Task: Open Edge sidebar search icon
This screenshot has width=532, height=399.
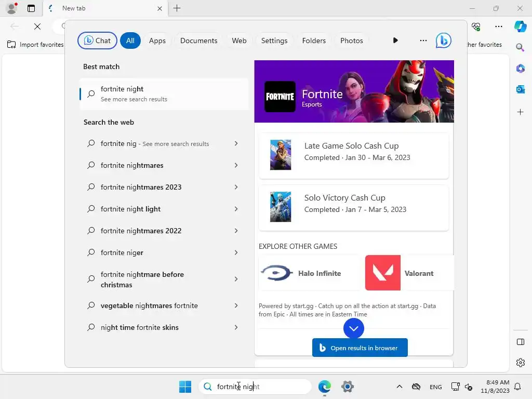Action: coord(520,47)
